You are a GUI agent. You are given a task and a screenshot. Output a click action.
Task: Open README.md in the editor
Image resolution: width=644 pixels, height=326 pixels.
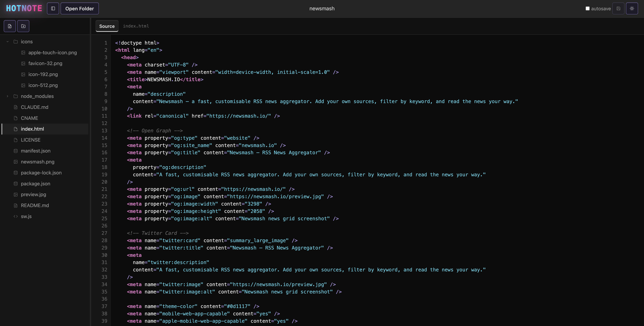tap(35, 205)
